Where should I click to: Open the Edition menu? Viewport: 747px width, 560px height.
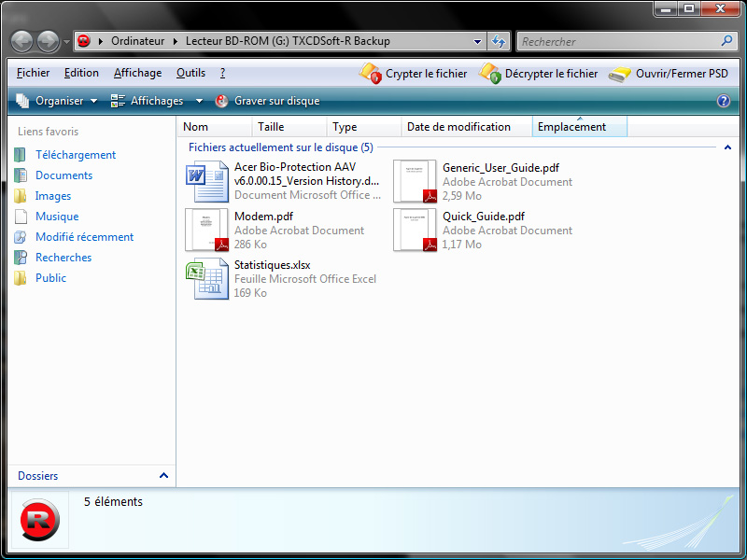tap(81, 73)
